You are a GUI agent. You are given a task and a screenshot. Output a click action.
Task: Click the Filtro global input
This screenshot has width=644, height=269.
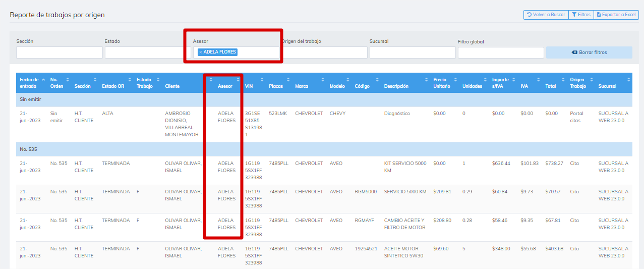pos(501,52)
